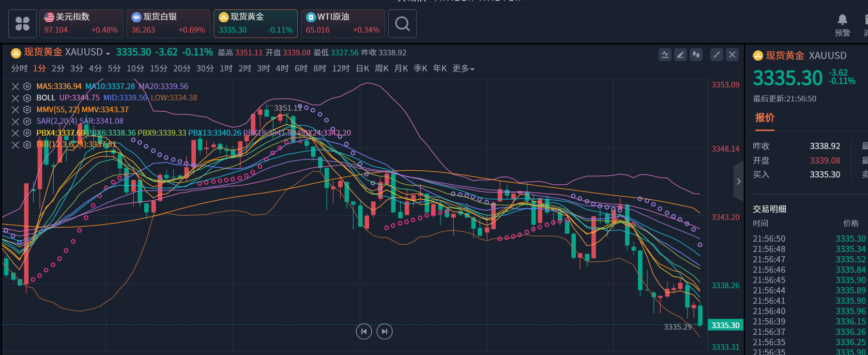Switch to 年K yearly candles
The image size is (868, 355).
[440, 68]
